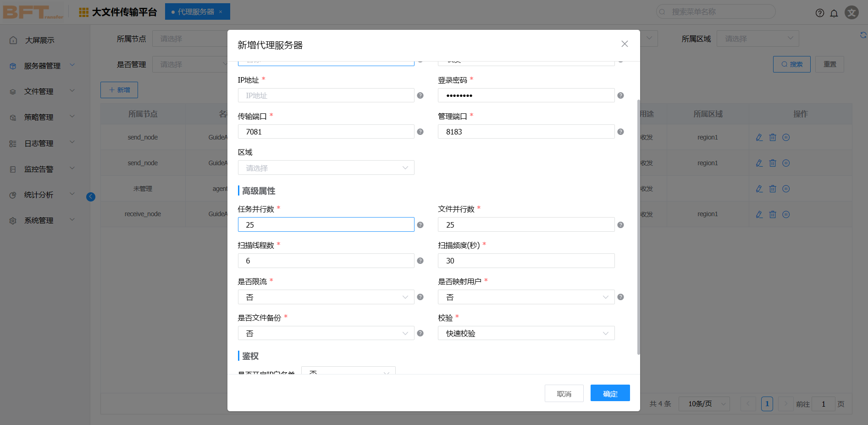Expand 服务器管理 in the sidebar
868x425 pixels.
coord(42,66)
